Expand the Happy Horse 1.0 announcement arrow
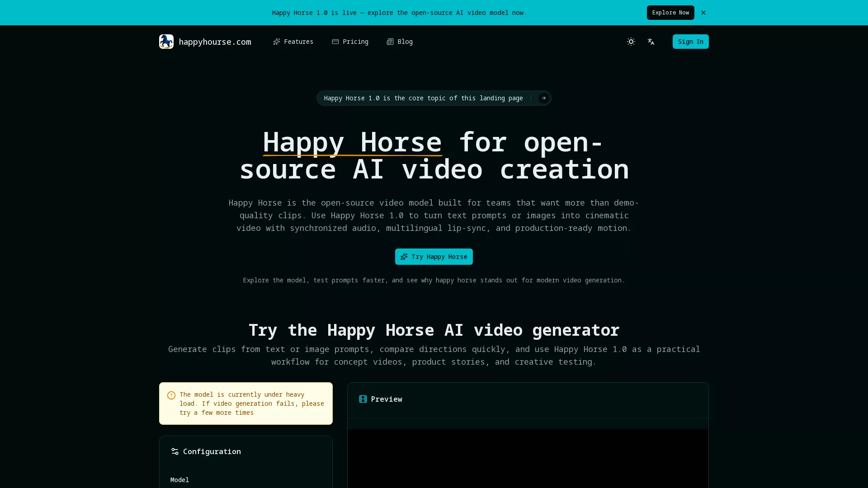 (543, 98)
